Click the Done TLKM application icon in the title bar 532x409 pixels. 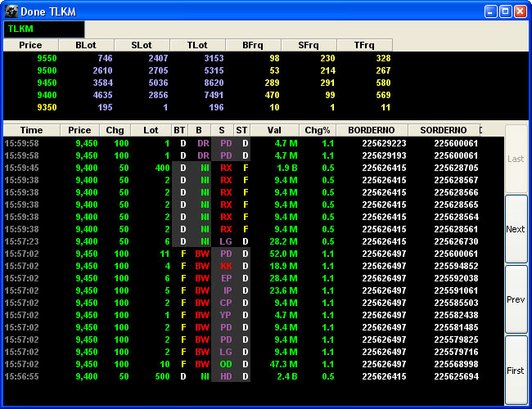coord(11,11)
